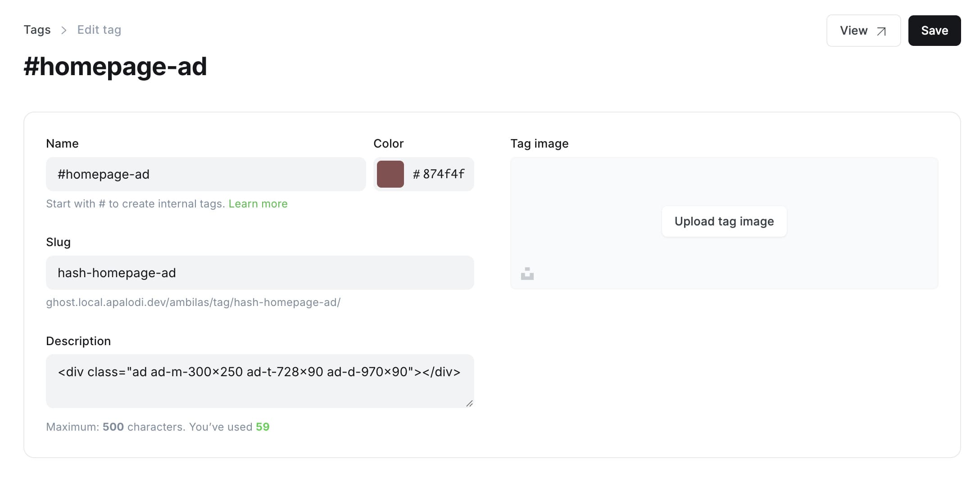Focus the Slug field hash-homepage-ad

click(259, 273)
